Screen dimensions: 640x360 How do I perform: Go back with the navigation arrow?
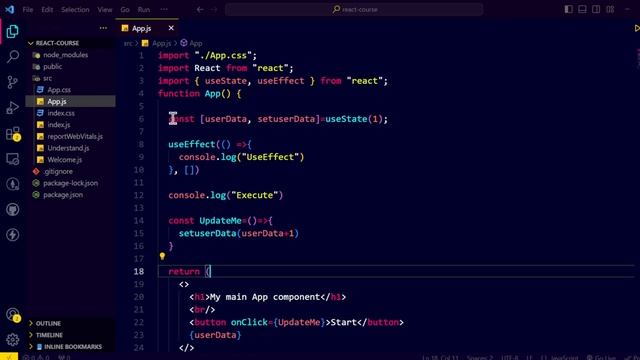200,9
